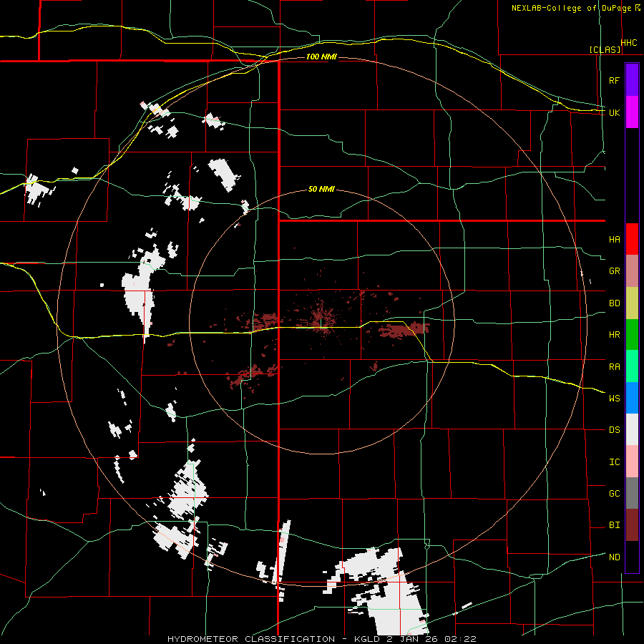The width and height of the screenshot is (644, 644).
Task: Click the GC legend label
Action: [615, 493]
